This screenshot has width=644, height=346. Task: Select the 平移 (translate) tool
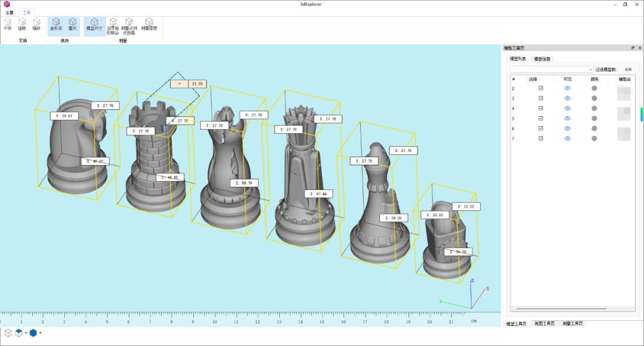click(x=8, y=24)
